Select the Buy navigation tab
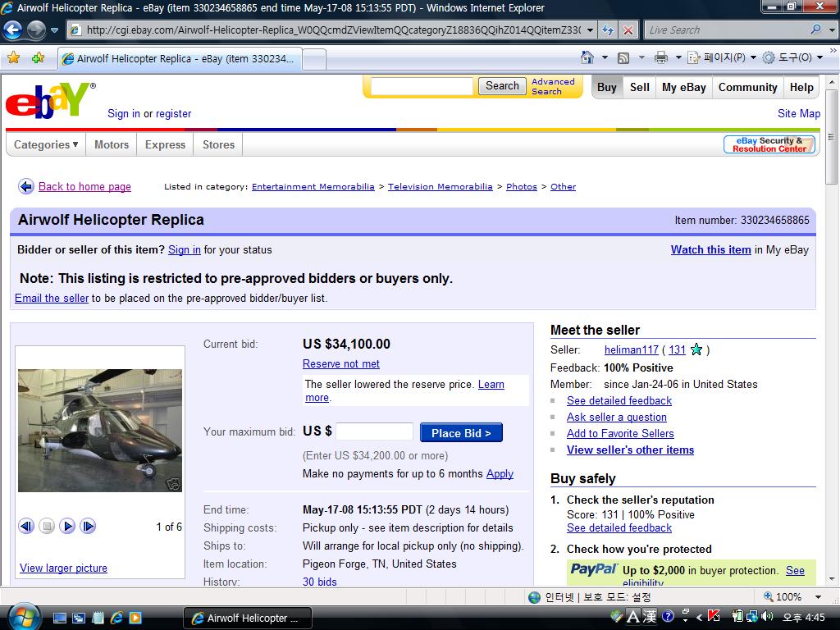Viewport: 840px width, 630px height. click(606, 87)
